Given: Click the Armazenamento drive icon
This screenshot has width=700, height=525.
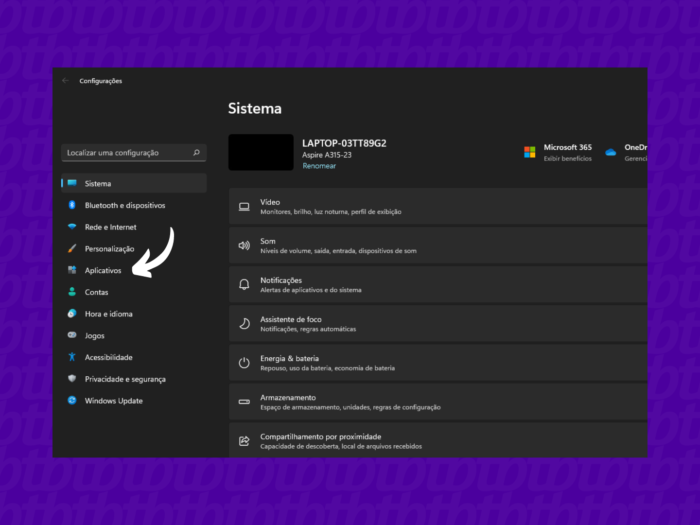Looking at the screenshot, I should [x=244, y=402].
